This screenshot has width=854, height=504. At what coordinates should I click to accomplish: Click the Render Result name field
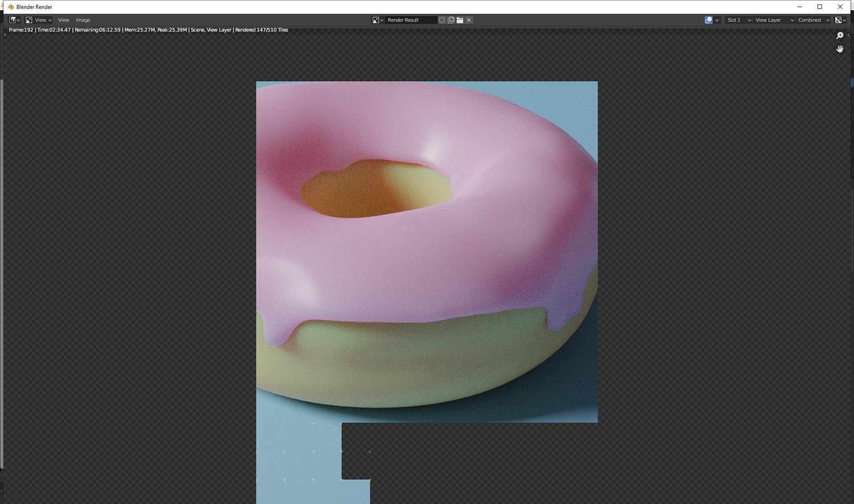[411, 20]
